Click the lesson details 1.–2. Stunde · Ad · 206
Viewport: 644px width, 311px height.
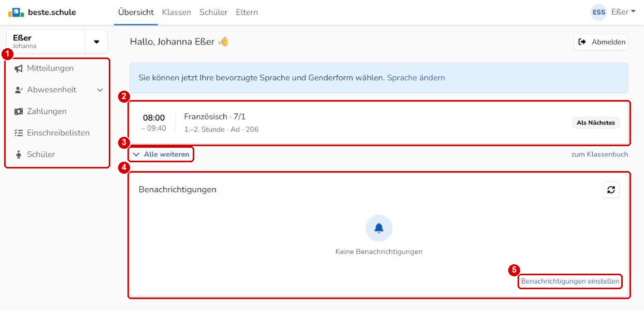[221, 130]
